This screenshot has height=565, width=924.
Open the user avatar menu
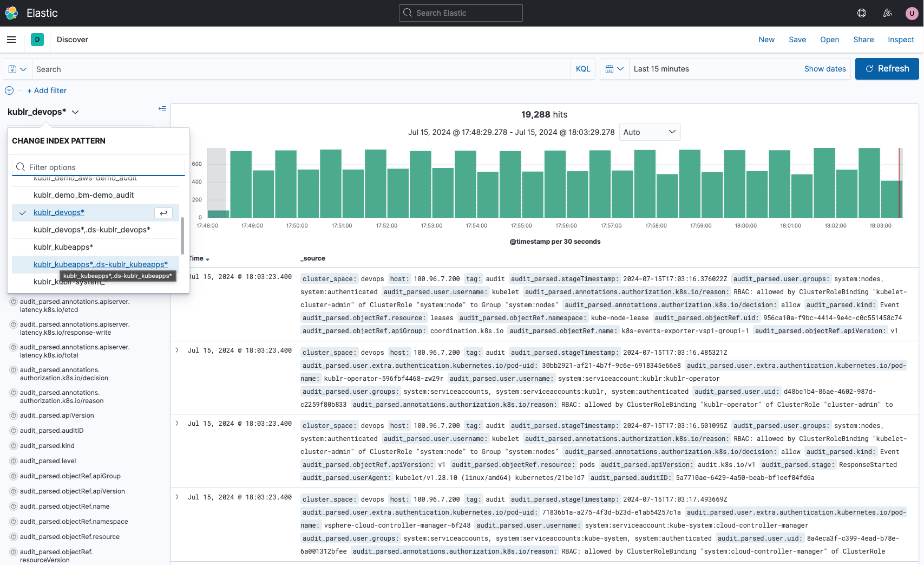pos(912,13)
